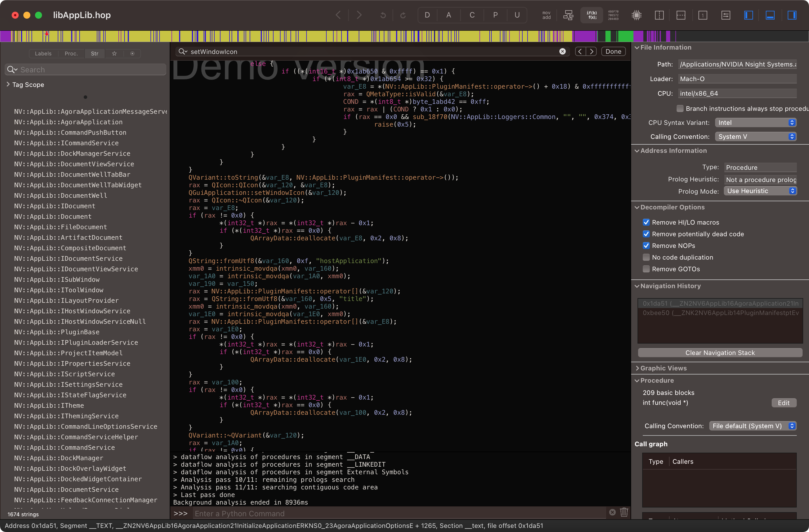Toggle the right inspector panel visibility

pos(792,15)
